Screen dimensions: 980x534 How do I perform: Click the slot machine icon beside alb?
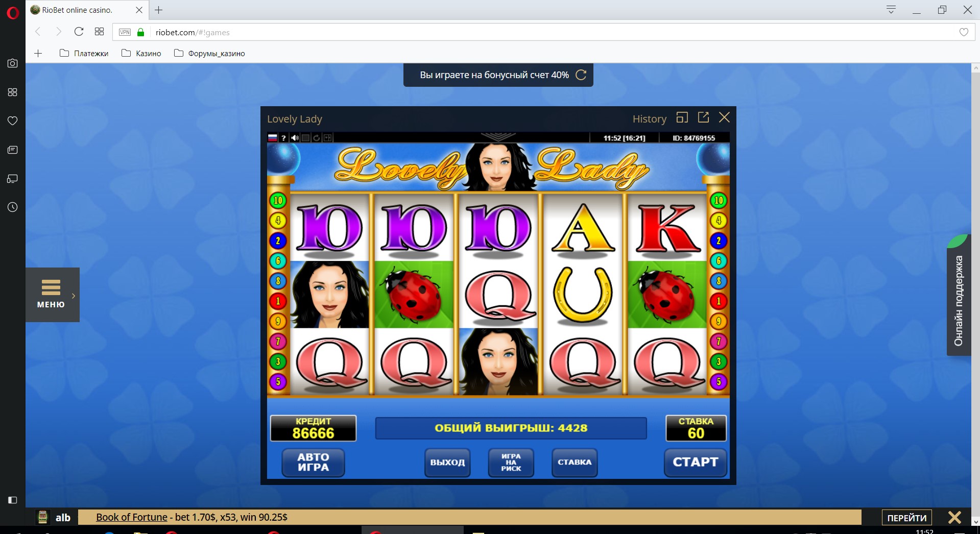click(43, 517)
